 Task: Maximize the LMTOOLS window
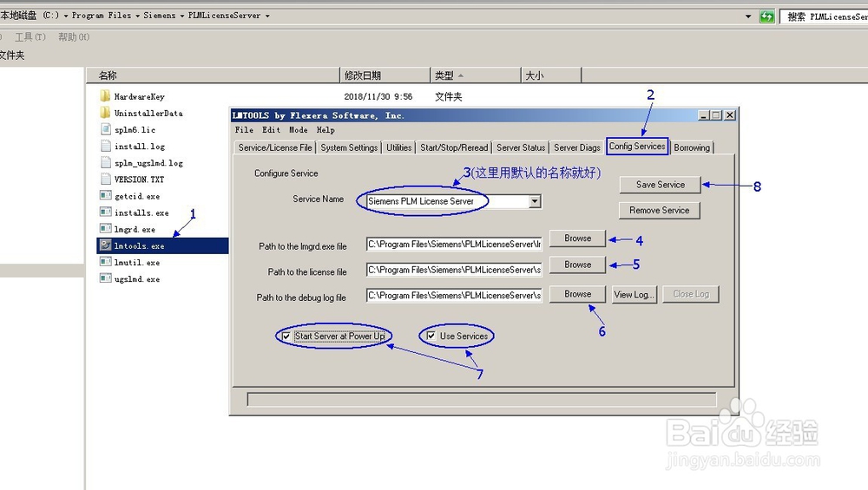click(x=716, y=115)
